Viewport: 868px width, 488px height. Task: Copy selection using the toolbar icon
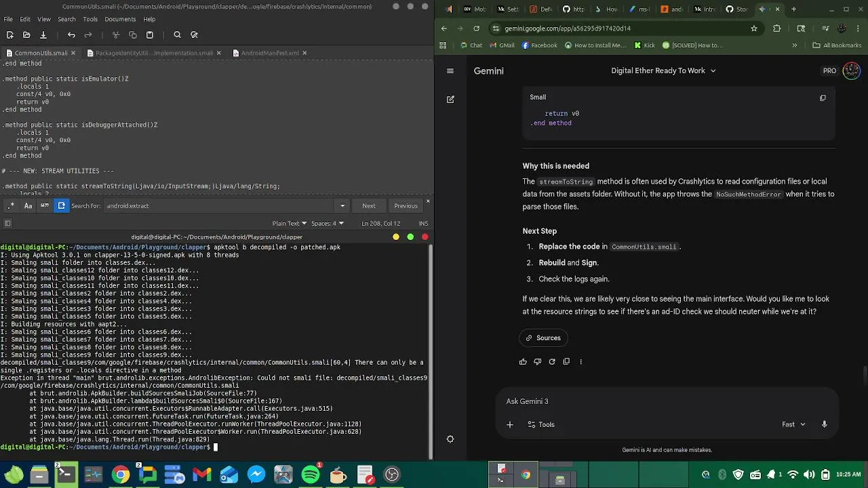[133, 35]
